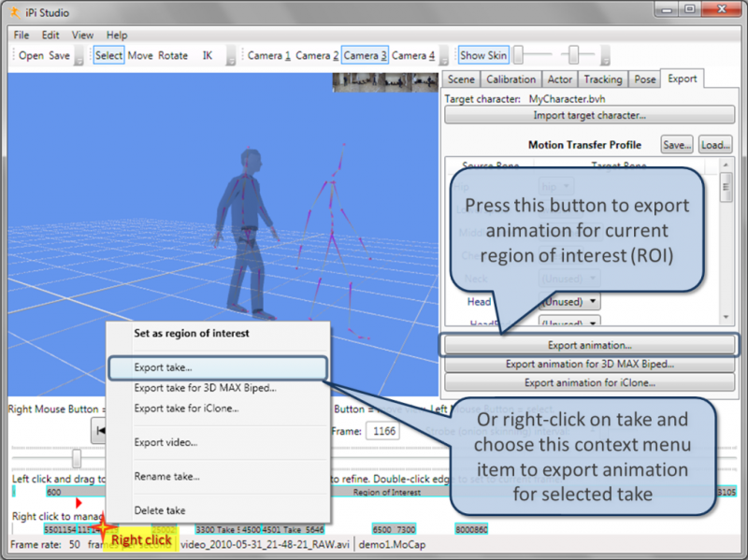Open the File menu
The image size is (748, 560).
coord(21,36)
